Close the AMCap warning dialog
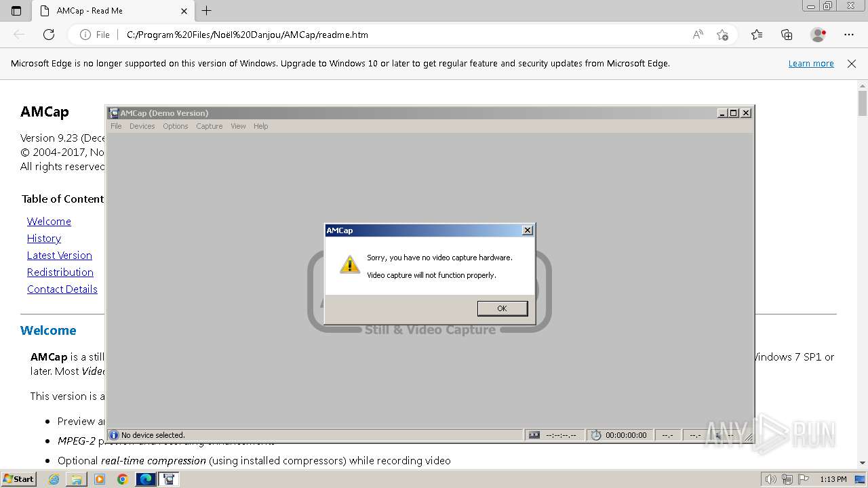868x488 pixels. [527, 230]
